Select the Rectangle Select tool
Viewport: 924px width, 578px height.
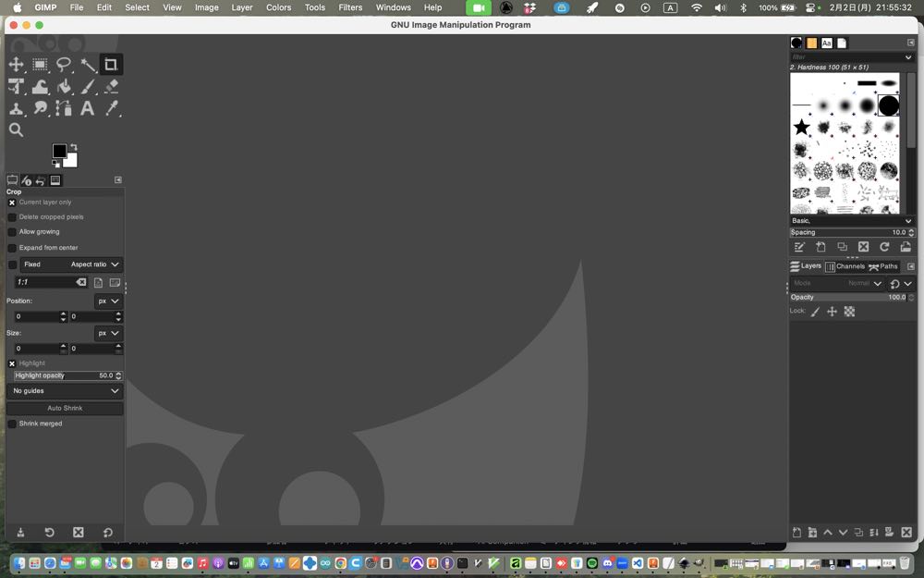coord(40,65)
